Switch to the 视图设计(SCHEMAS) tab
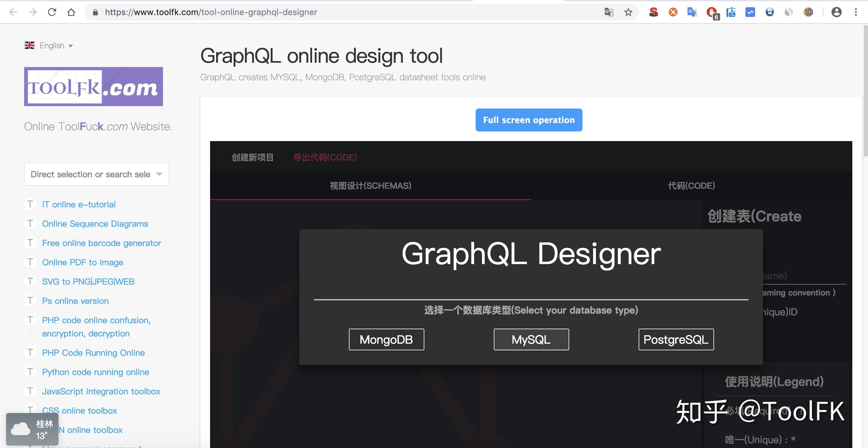This screenshot has height=448, width=868. coord(370,186)
